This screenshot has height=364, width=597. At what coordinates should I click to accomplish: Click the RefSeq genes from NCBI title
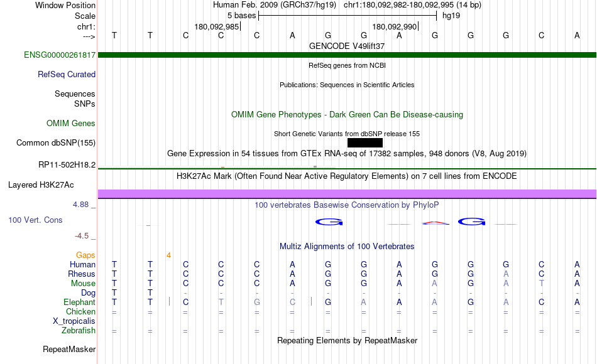pos(348,65)
